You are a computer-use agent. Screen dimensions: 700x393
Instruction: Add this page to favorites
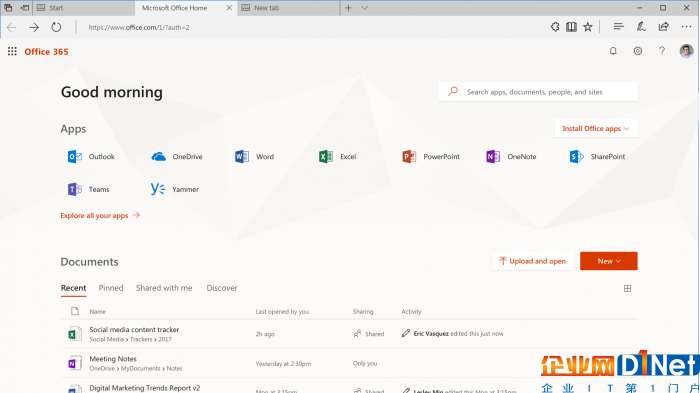588,27
